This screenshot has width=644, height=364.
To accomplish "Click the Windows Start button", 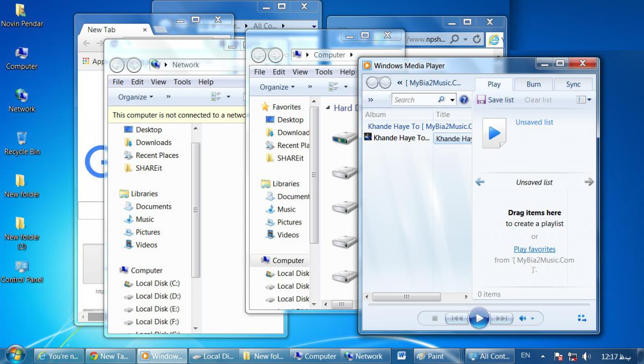I will tap(15, 355).
